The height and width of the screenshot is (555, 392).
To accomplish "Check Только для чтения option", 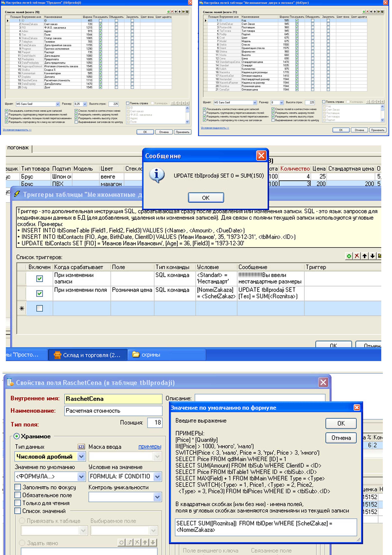I will 18,503.
